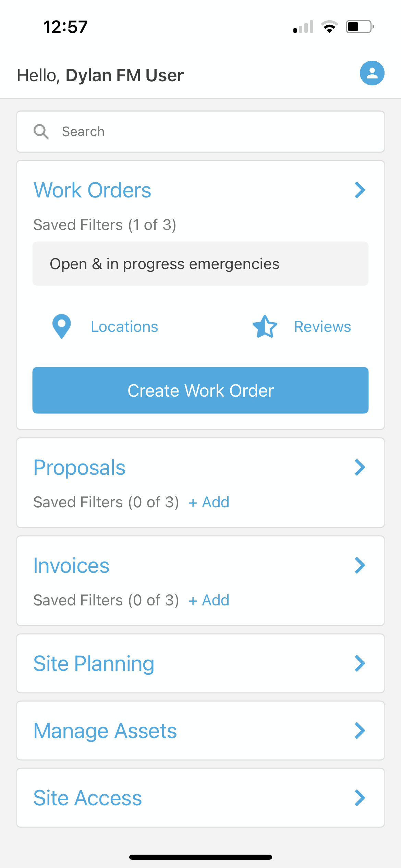Check the Wi-Fi status icon
401x868 pixels.
tap(329, 27)
